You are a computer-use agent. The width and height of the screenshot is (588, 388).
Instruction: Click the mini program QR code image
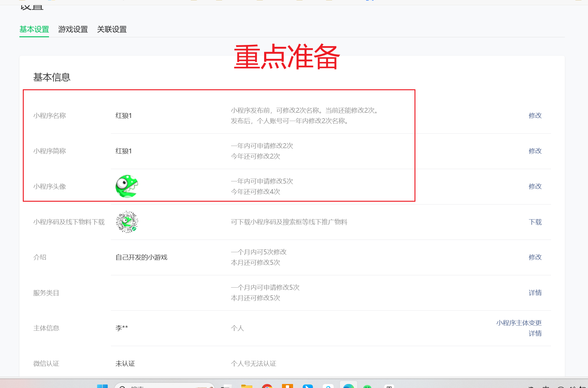coord(127,222)
